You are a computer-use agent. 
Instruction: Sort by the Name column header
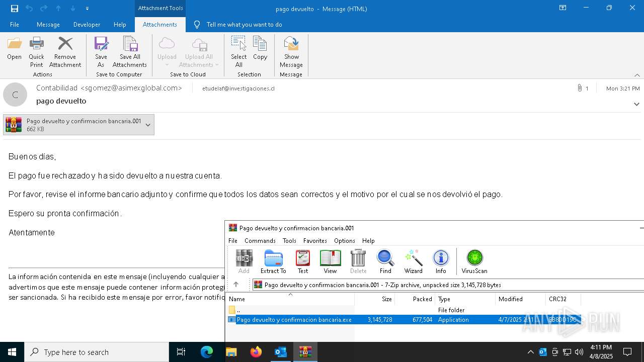point(290,299)
